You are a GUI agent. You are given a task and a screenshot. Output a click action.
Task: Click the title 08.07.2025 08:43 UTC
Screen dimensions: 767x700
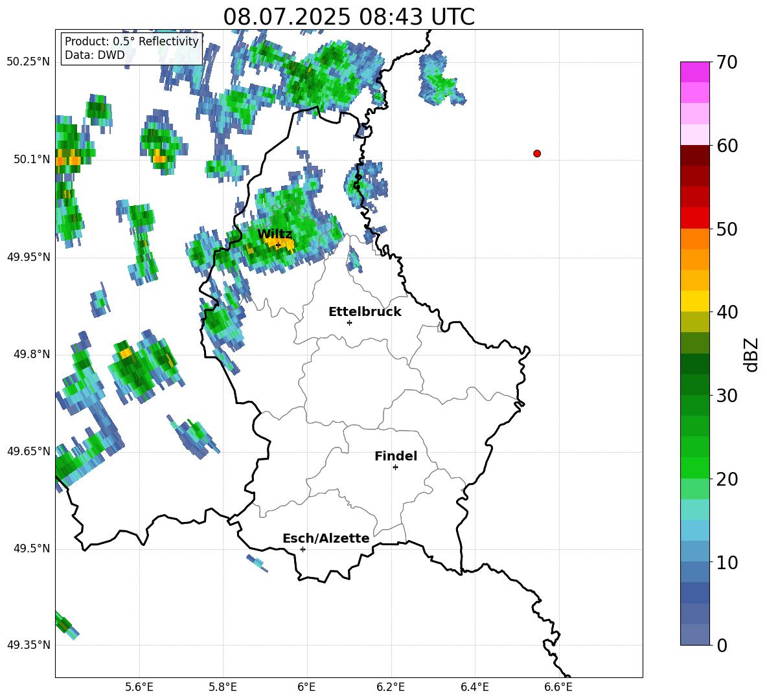[x=349, y=17]
